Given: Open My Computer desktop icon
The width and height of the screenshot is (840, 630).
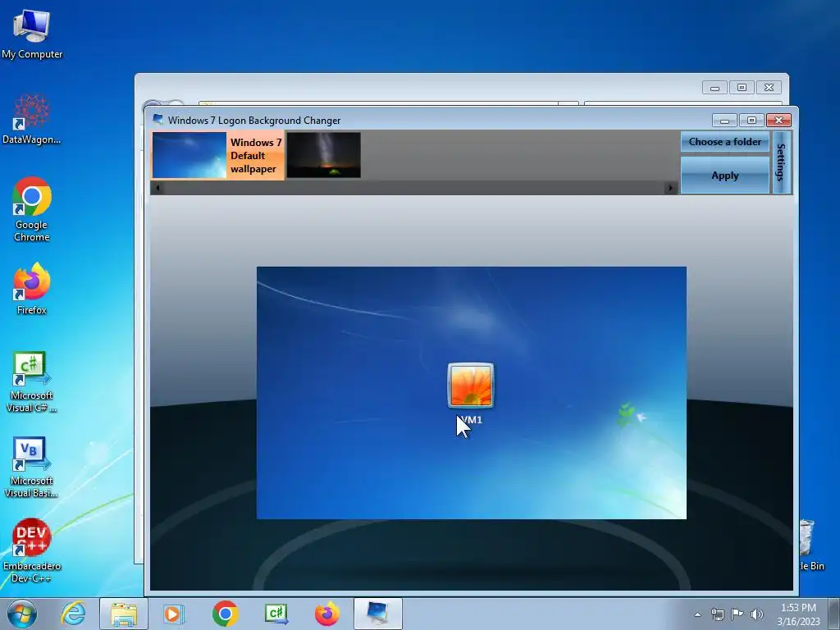Looking at the screenshot, I should pos(32,34).
